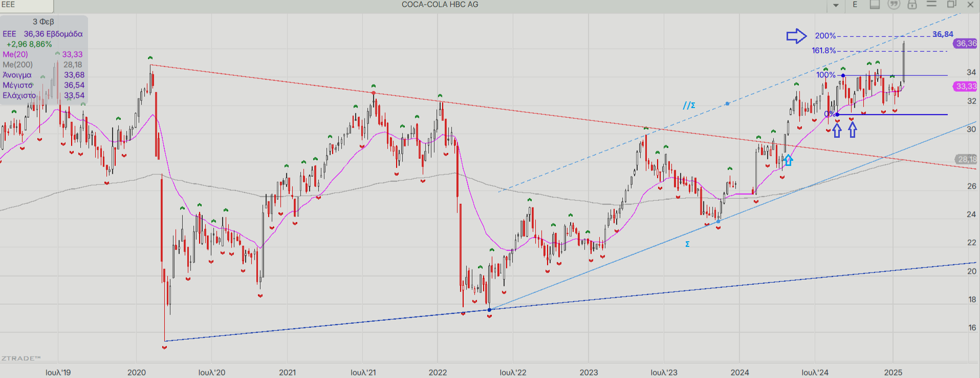Screen dimensions: 980x378
Task: Click the Ιουλ'22 time axis label
Action: pos(513,372)
